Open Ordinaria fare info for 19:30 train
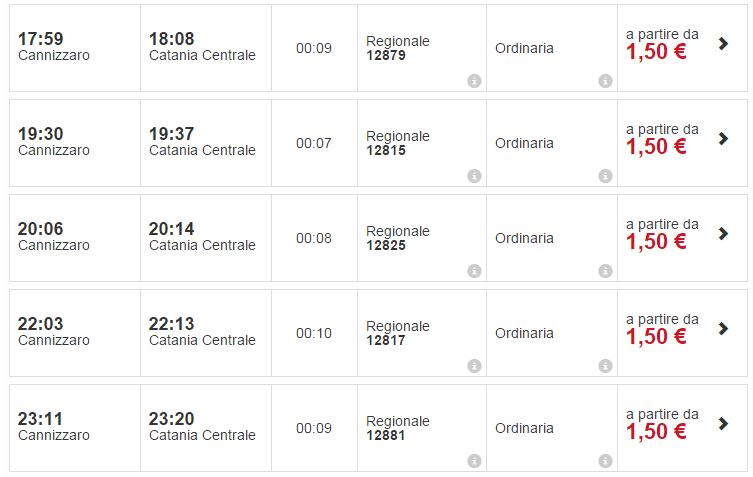 click(605, 176)
